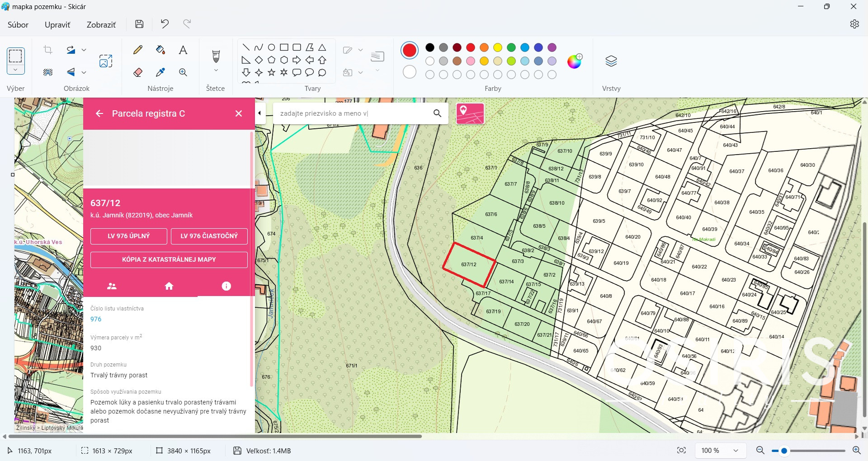Pick the black color swatch
868x461 pixels.
coord(430,47)
